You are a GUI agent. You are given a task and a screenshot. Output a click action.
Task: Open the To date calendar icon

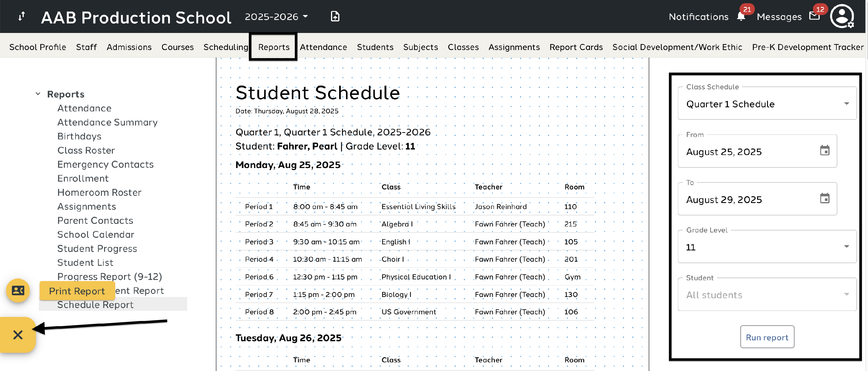click(825, 199)
